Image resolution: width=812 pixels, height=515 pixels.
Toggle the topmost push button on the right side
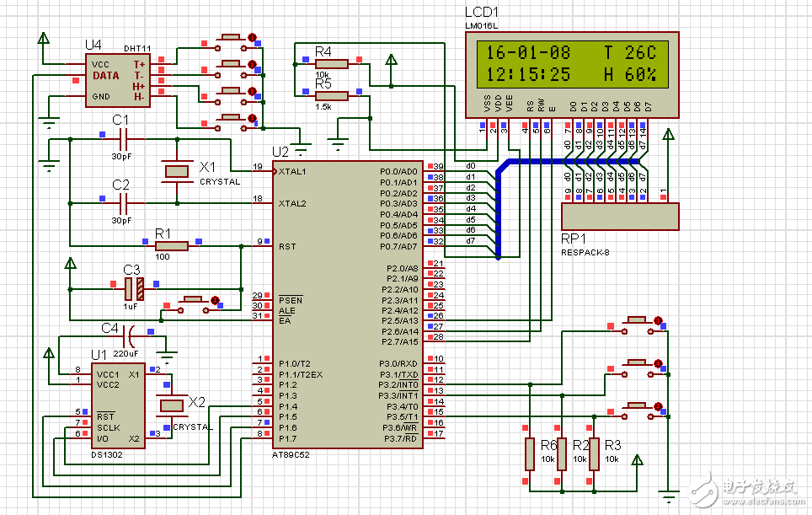click(637, 321)
